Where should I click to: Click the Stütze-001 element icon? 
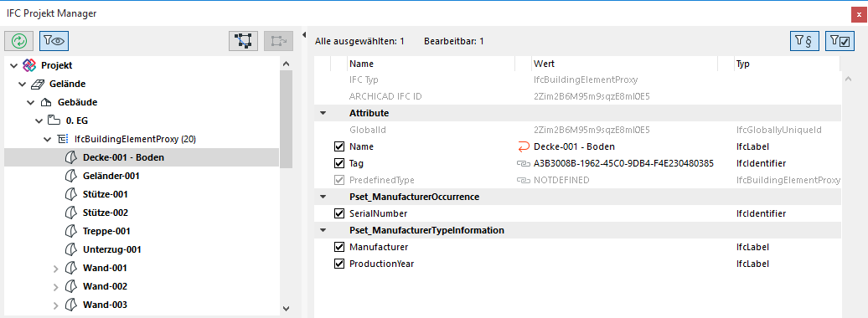pyautogui.click(x=70, y=194)
